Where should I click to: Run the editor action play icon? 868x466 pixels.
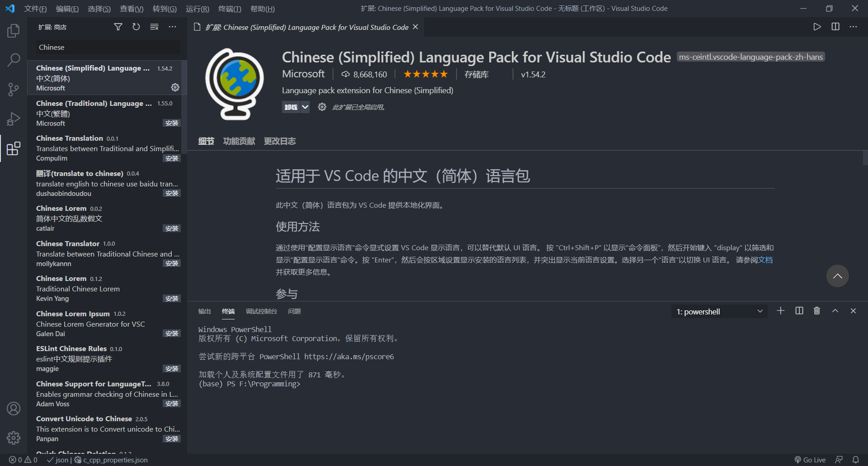(817, 27)
